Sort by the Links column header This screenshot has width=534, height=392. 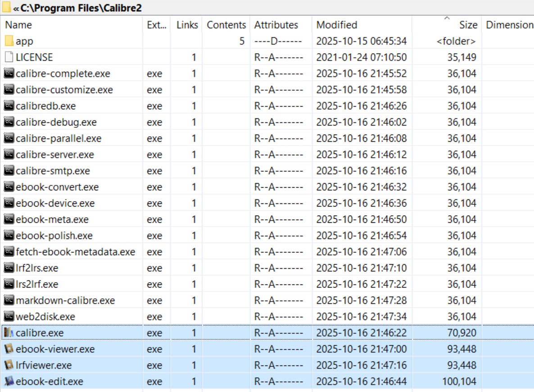[187, 25]
